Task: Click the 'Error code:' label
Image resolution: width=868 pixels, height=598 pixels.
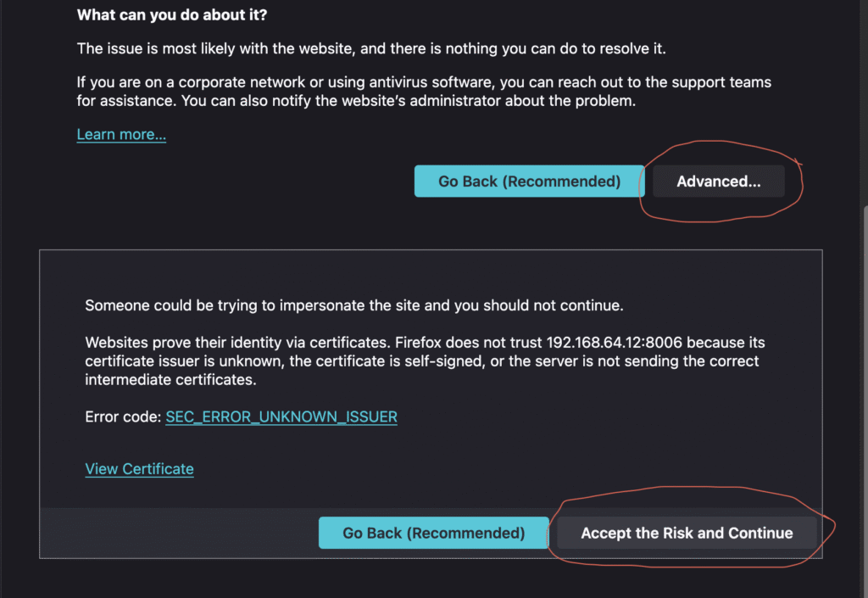Action: [x=123, y=417]
